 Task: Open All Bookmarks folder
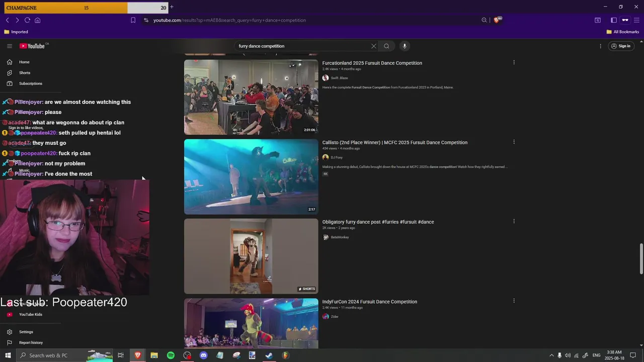(622, 32)
